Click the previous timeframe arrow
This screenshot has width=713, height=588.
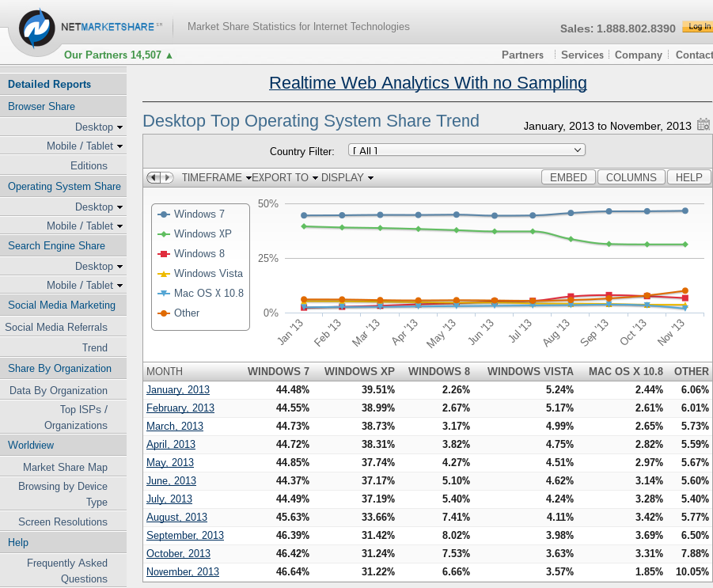[154, 177]
